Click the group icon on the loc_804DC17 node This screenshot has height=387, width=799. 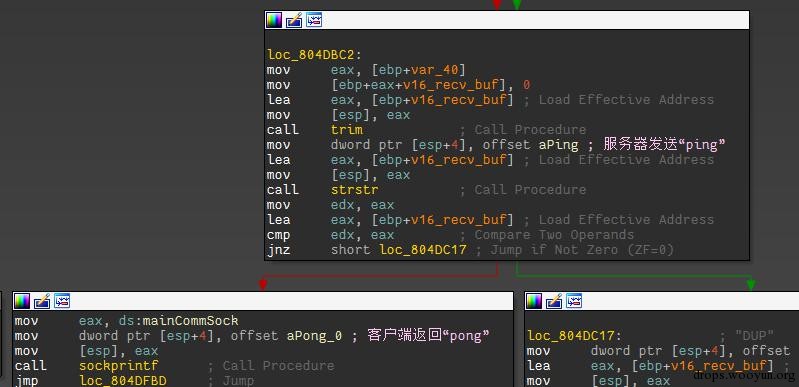click(574, 301)
